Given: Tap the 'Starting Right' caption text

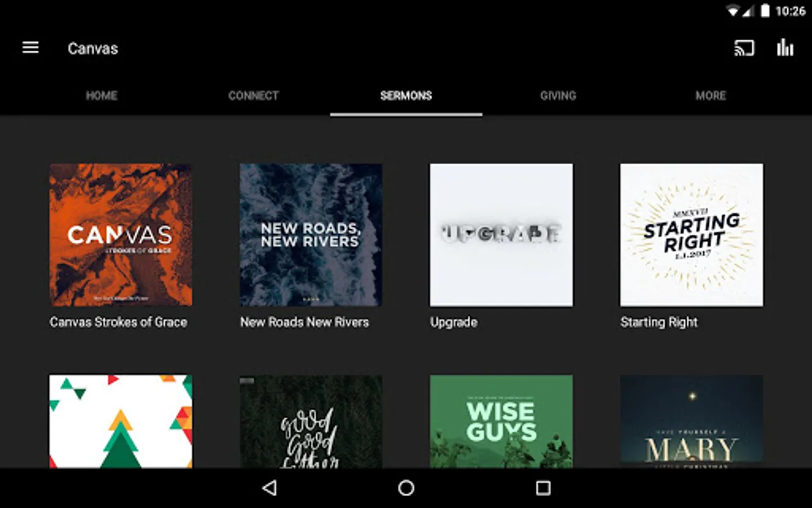Looking at the screenshot, I should [659, 322].
